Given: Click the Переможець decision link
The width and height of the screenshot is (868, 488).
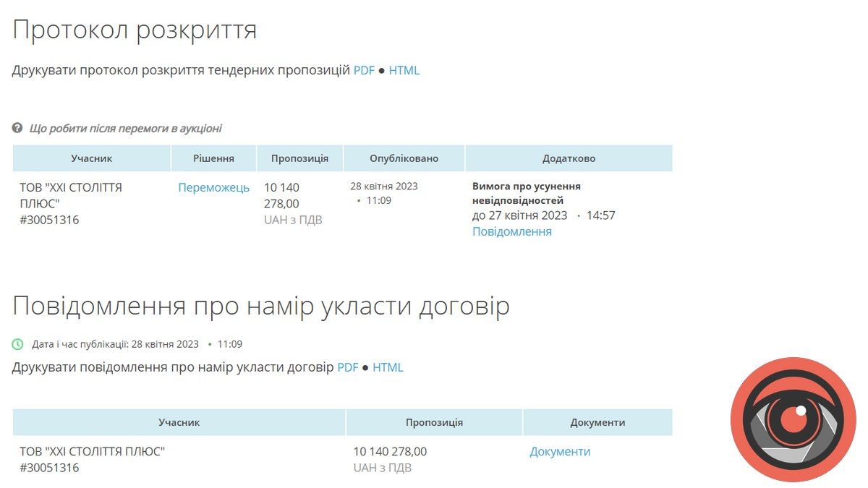Looking at the screenshot, I should point(213,187).
